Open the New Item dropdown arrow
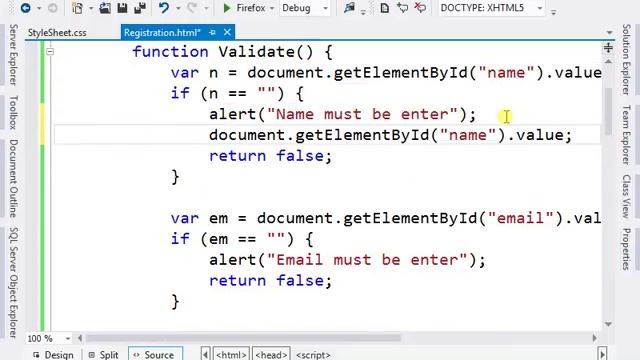This screenshot has width=640, height=360. (91, 8)
